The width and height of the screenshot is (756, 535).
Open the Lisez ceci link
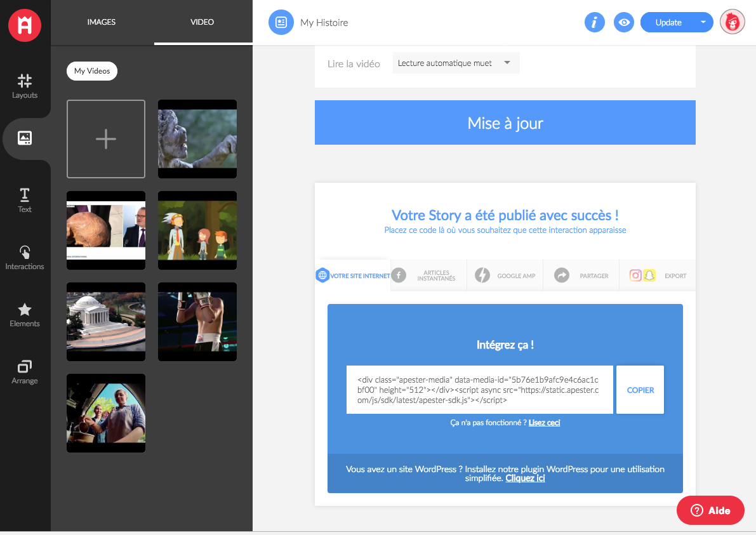545,423
